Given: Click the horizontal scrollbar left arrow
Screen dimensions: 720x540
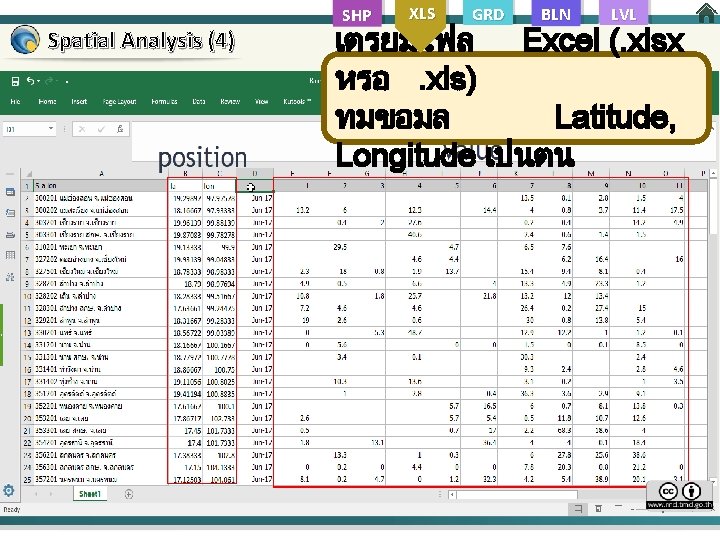Looking at the screenshot, I should pos(453,495).
